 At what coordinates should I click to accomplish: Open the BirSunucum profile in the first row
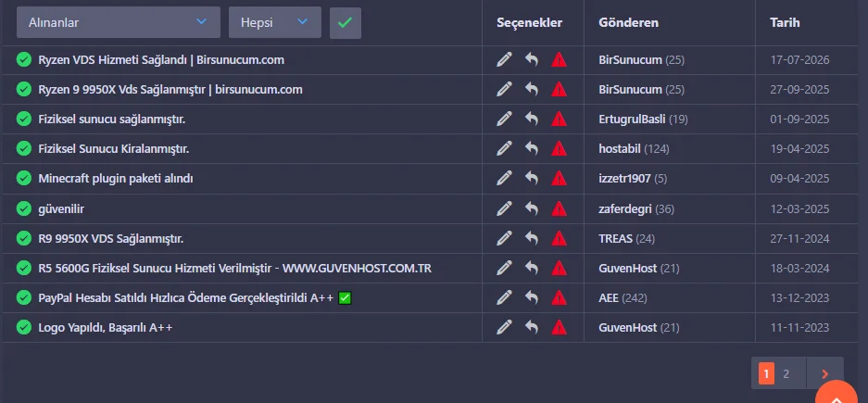tap(630, 60)
